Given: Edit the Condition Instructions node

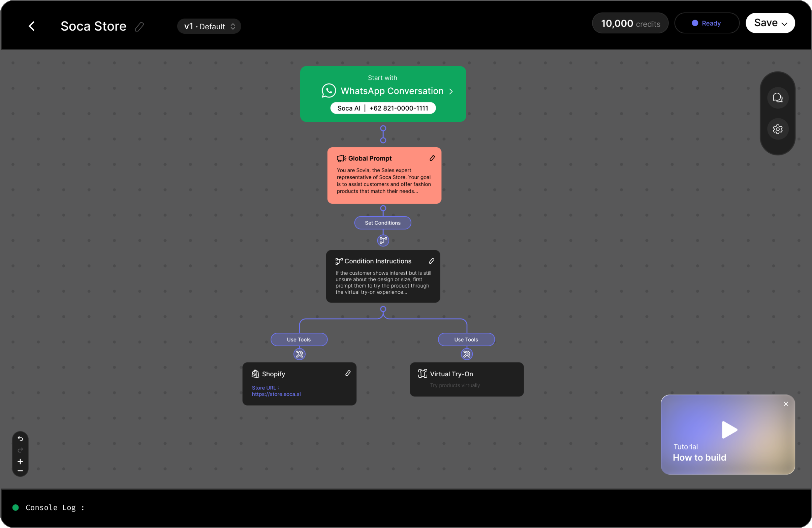Looking at the screenshot, I should [x=431, y=261].
